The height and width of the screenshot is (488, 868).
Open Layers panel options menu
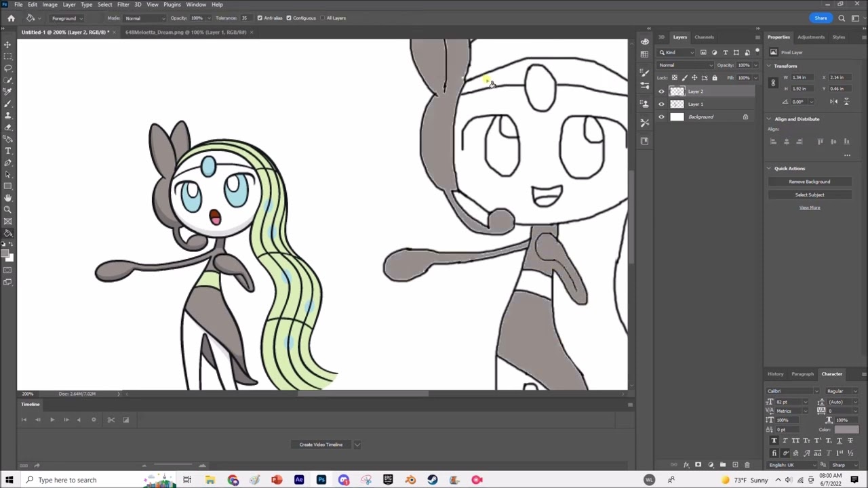tap(757, 37)
